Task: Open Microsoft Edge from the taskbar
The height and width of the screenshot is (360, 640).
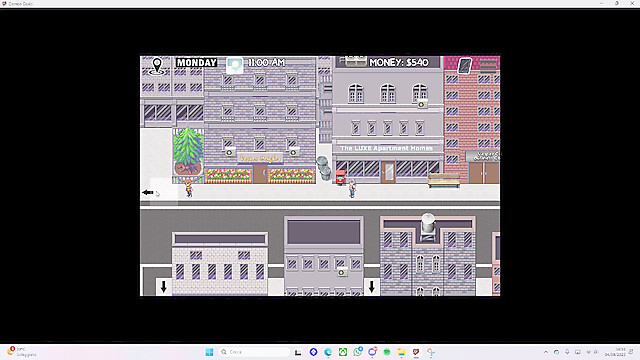Action: pos(328,352)
